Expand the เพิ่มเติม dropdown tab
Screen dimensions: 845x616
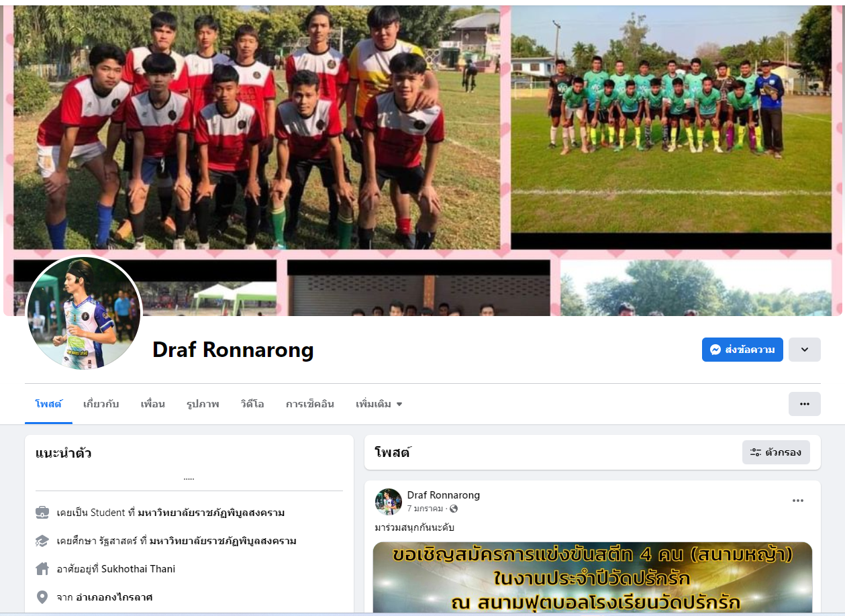pyautogui.click(x=379, y=404)
